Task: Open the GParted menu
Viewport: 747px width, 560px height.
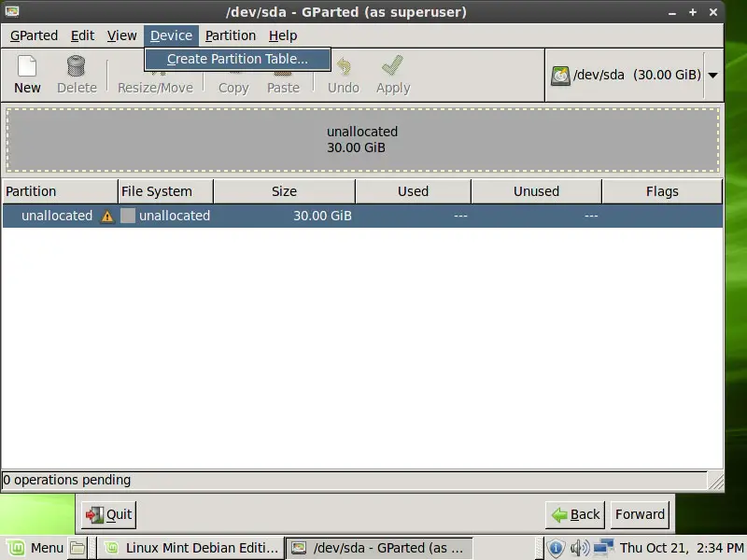Action: click(x=34, y=35)
